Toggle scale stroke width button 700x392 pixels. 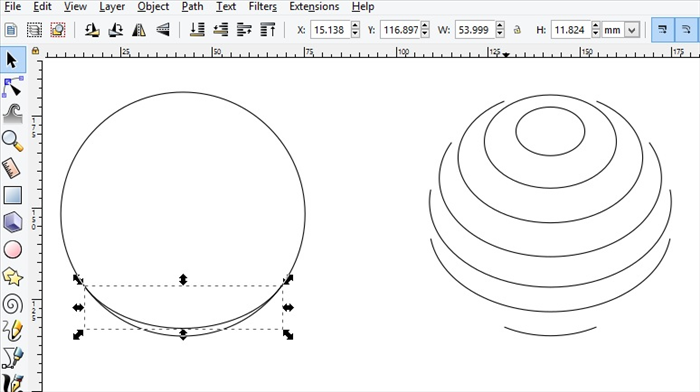point(662,30)
